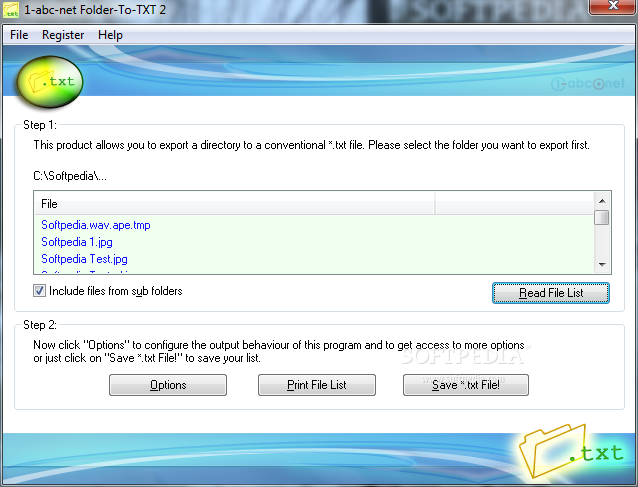Open the Help menu
Image resolution: width=638 pixels, height=487 pixels.
coord(110,35)
